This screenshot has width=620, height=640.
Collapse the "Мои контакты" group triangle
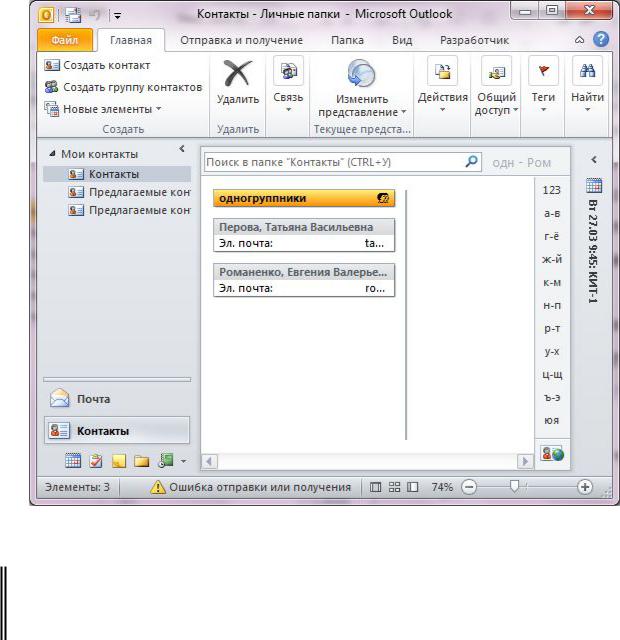[x=52, y=154]
